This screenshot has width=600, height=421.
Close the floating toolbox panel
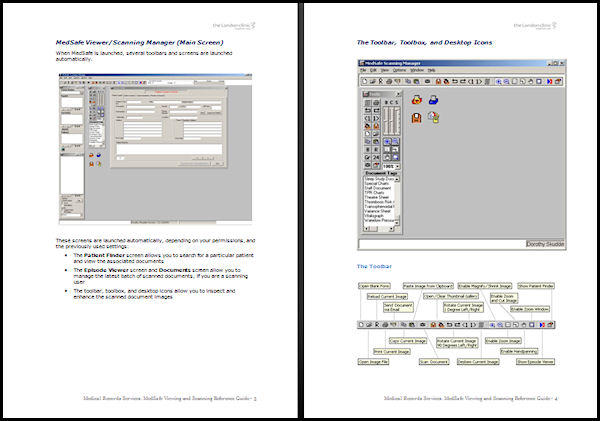[398, 94]
